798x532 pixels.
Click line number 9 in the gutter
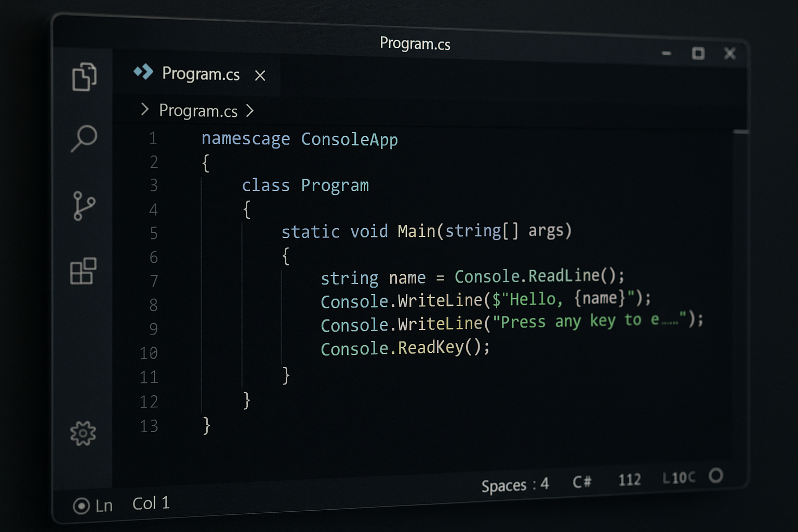pyautogui.click(x=153, y=329)
